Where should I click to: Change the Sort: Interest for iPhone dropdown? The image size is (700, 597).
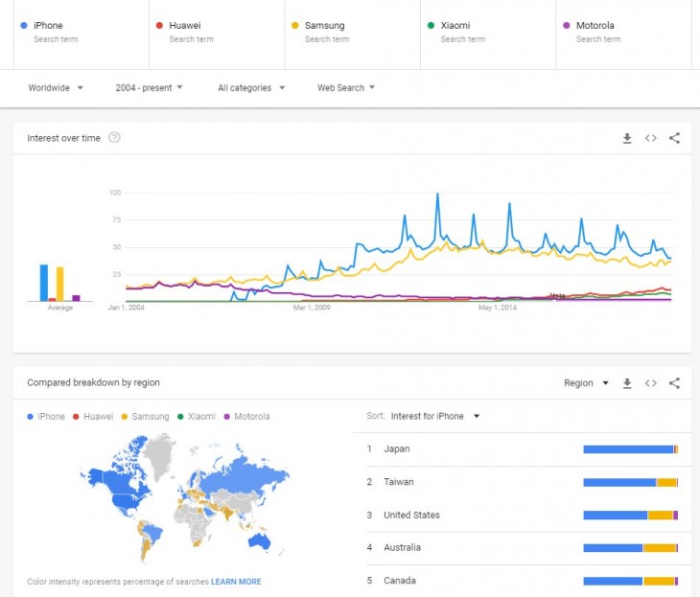(435, 417)
